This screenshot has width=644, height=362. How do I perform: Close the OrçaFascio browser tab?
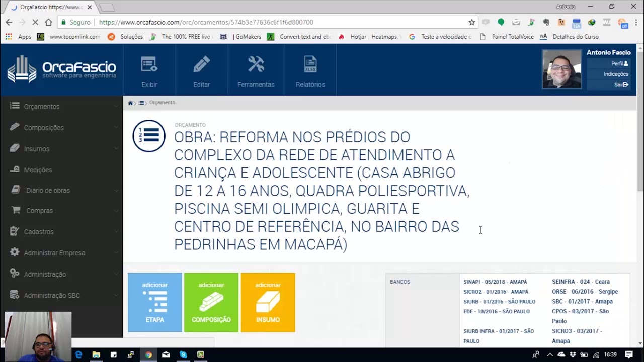[x=90, y=7]
